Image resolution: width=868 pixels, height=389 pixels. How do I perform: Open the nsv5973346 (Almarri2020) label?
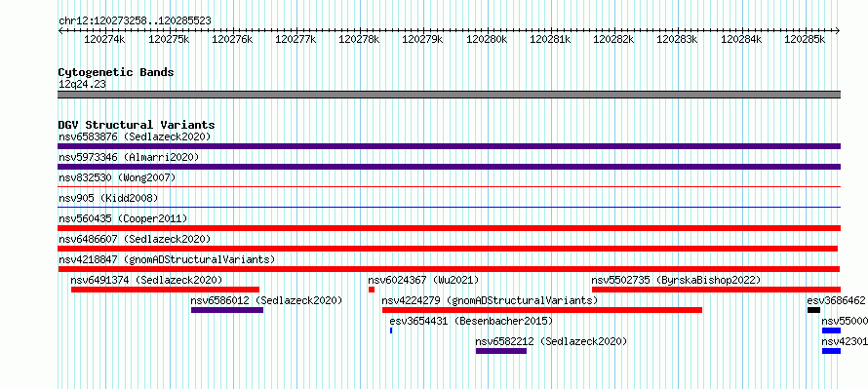[x=129, y=157]
